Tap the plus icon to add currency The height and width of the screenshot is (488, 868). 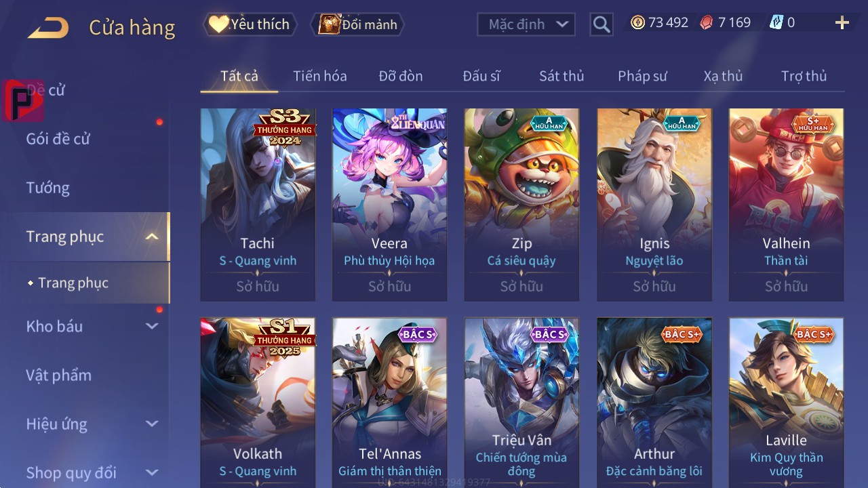[842, 23]
